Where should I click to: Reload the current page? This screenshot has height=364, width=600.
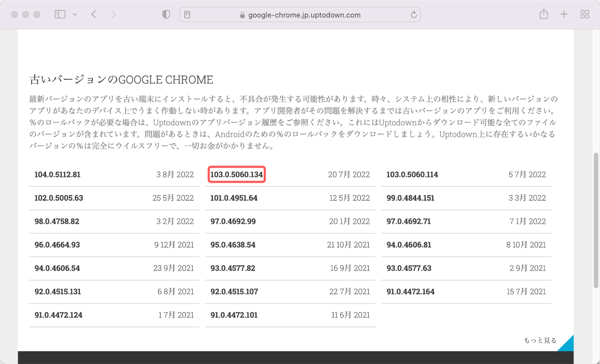click(414, 15)
